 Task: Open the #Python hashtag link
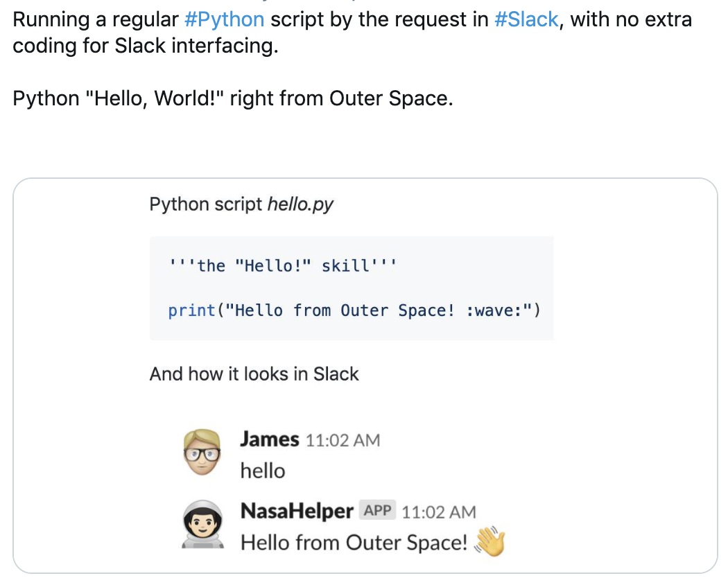pos(224,20)
